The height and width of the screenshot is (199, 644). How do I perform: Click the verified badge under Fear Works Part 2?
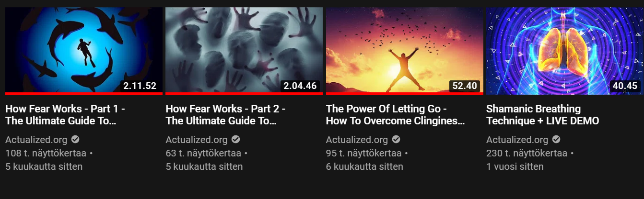coord(235,140)
